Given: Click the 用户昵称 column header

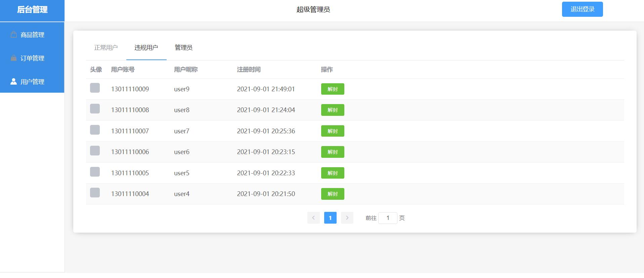Looking at the screenshot, I should pos(186,69).
